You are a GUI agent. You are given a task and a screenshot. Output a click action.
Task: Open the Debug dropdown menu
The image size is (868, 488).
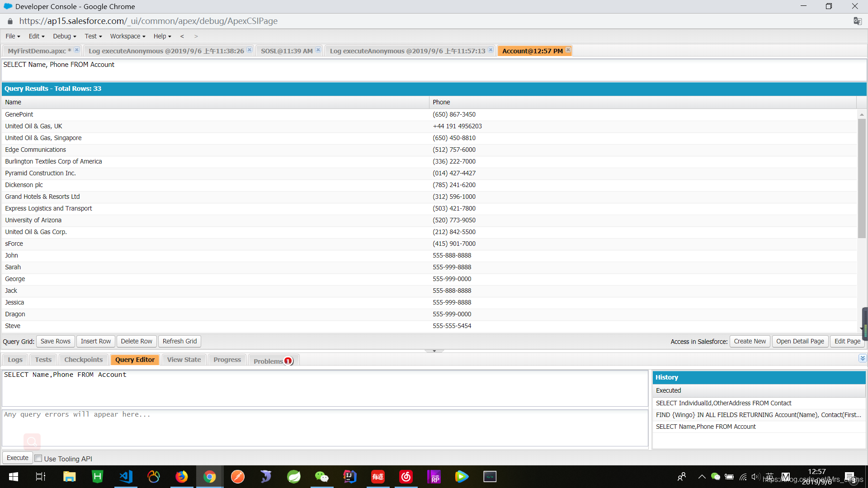tap(64, 36)
